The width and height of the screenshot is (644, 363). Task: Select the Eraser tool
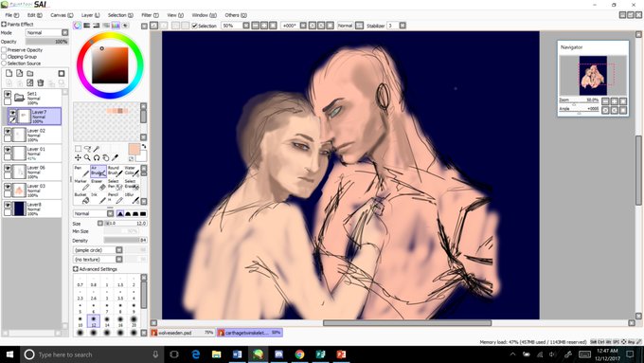point(98,184)
